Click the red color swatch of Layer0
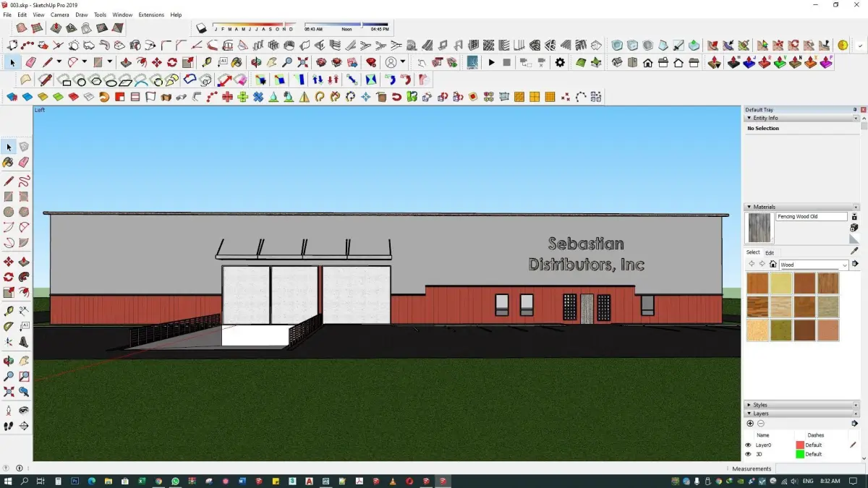 [x=800, y=445]
